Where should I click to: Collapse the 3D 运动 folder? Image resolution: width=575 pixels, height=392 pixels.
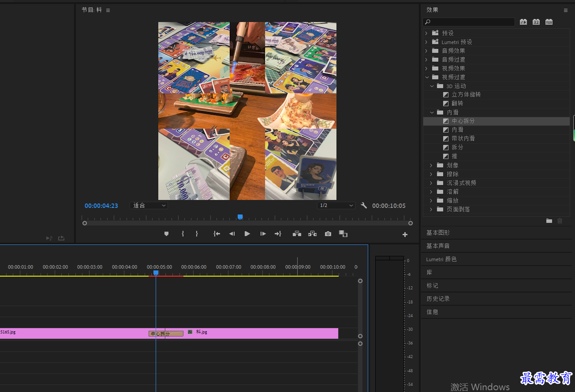(432, 86)
